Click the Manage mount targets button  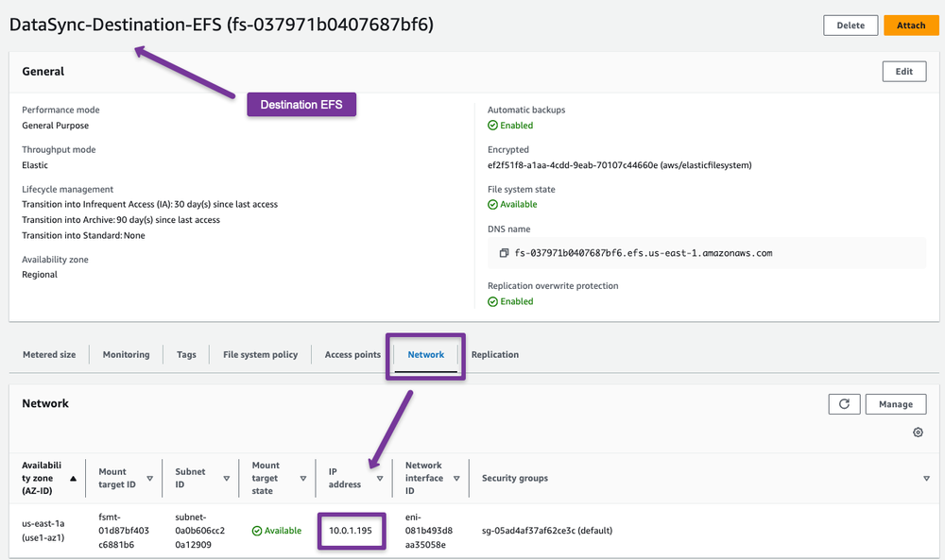coord(895,404)
